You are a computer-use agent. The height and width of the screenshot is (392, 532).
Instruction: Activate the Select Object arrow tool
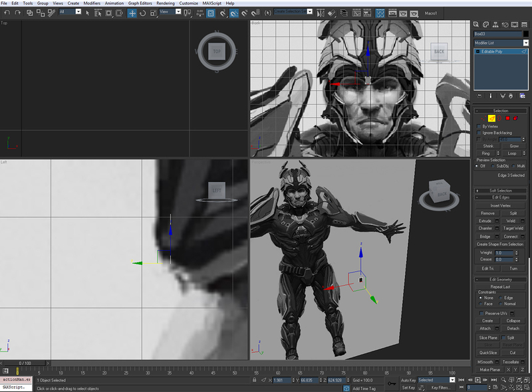click(x=88, y=13)
